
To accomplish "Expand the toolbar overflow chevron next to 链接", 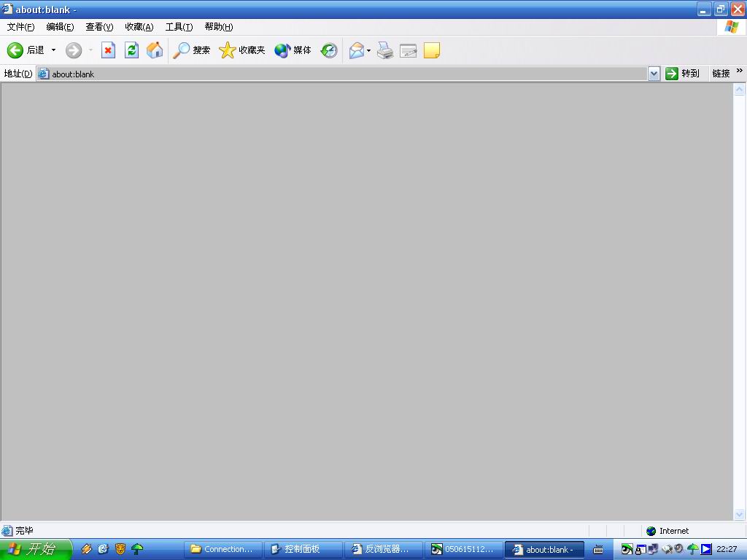I will click(740, 71).
